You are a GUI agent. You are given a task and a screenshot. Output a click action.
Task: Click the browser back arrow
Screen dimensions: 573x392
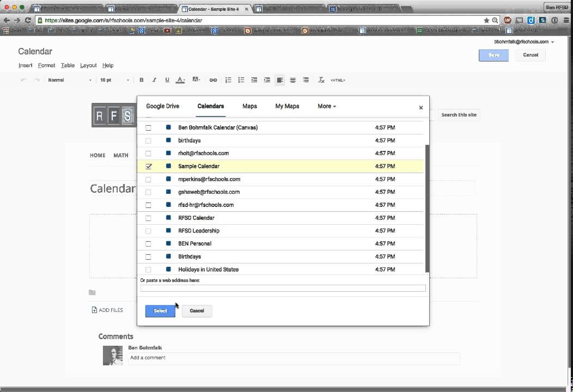[x=7, y=21]
